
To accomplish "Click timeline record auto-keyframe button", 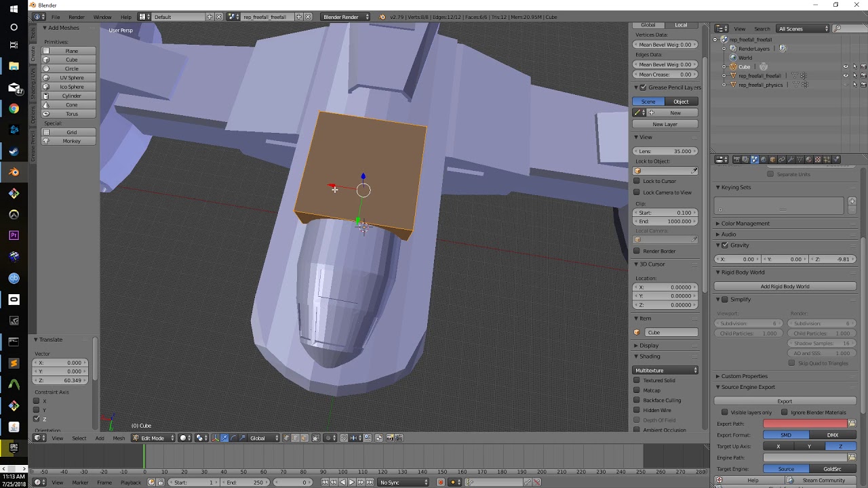I will tap(440, 482).
